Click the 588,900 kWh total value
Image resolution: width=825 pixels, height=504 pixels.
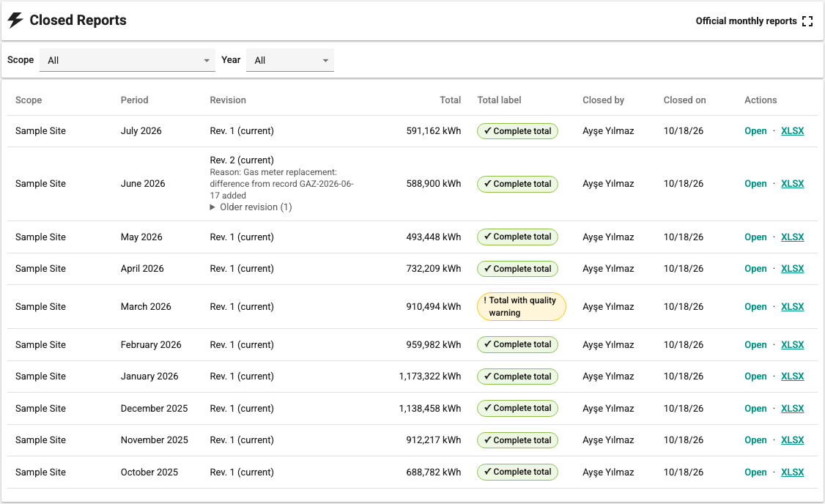[434, 184]
